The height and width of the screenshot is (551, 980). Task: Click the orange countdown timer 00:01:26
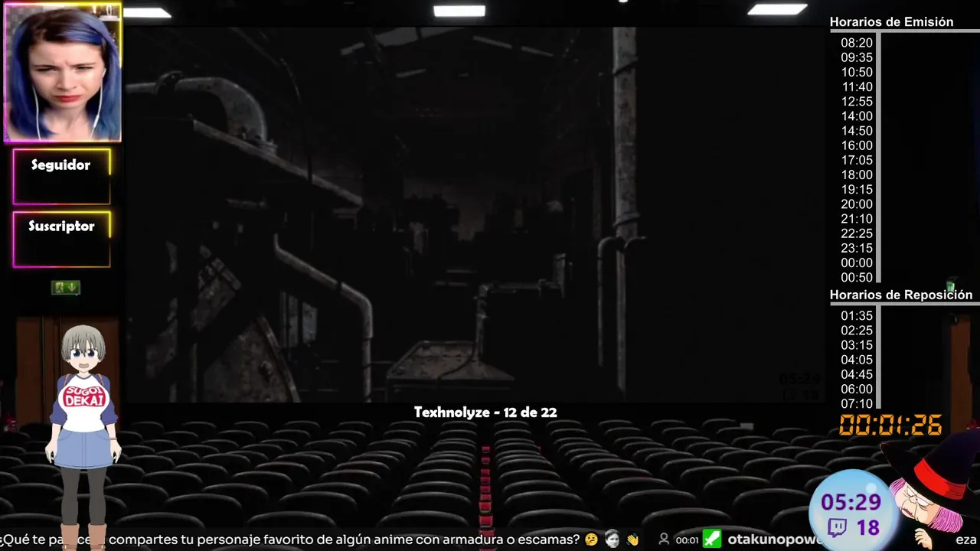(890, 425)
